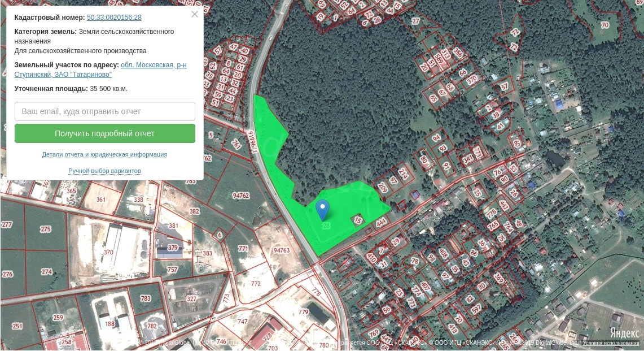Close the parcel info popup
Screen dimensions: 644x351
(x=195, y=14)
